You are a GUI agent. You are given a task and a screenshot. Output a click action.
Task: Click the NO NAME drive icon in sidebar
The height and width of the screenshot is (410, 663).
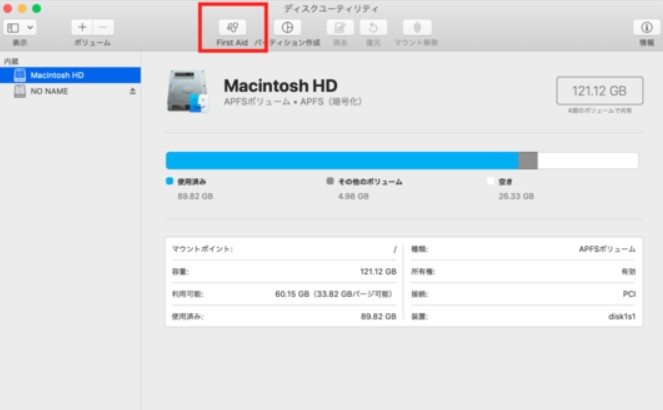coord(19,91)
